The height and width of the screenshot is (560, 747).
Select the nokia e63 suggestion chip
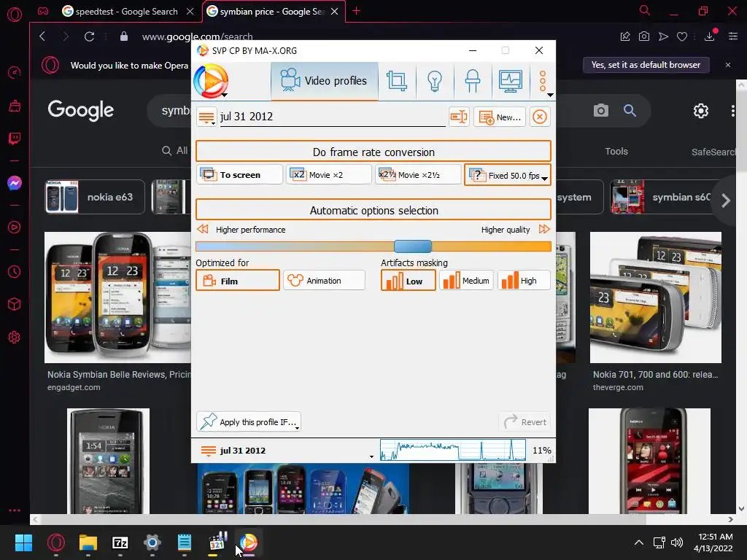pyautogui.click(x=94, y=197)
